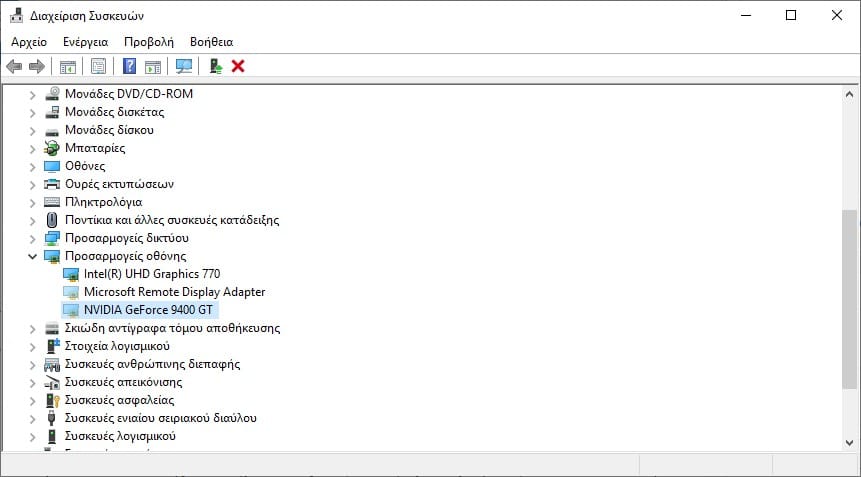This screenshot has height=477, width=861.
Task: Expand the Ουρές εκτυπώσεων node
Action: 32,185
